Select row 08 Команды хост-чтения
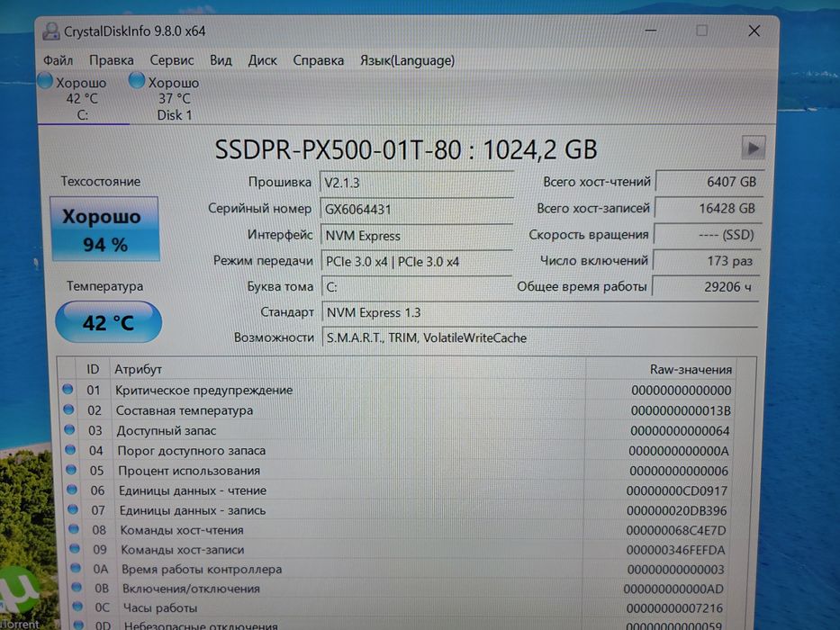 coord(397,530)
